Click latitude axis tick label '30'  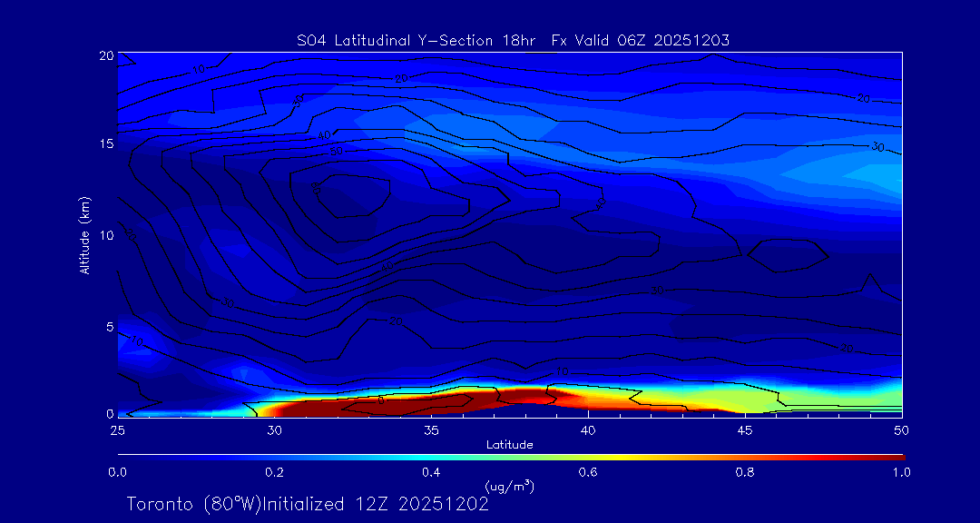tap(274, 429)
